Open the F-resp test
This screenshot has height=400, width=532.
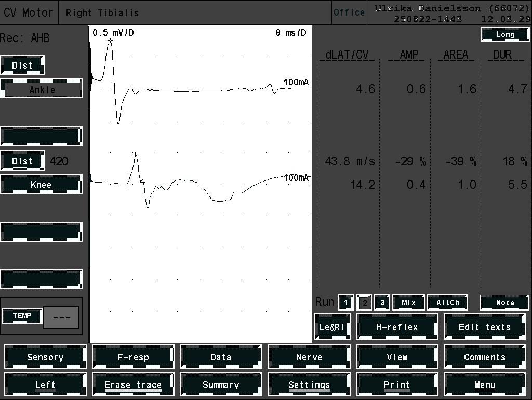(x=133, y=357)
